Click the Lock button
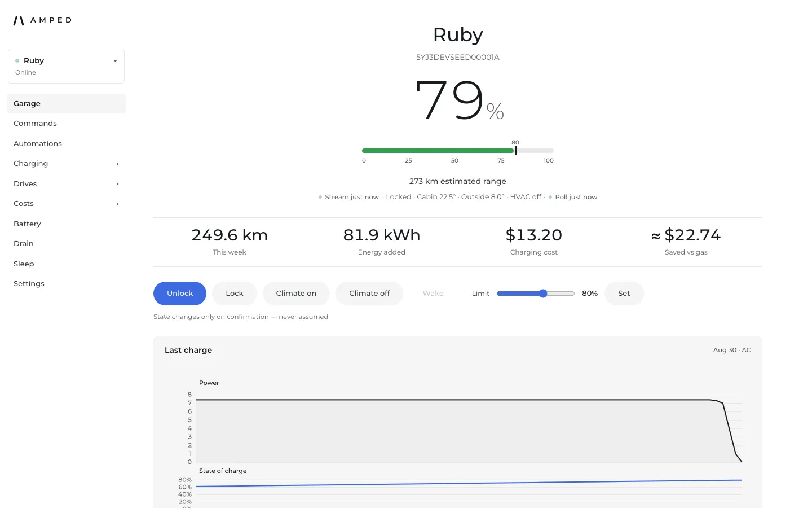 click(x=235, y=294)
